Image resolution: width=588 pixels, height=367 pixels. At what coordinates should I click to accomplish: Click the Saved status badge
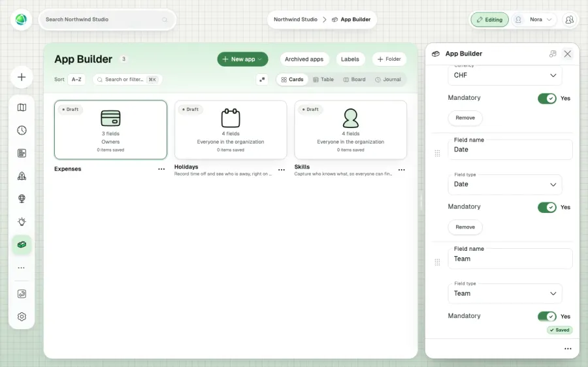pos(559,330)
